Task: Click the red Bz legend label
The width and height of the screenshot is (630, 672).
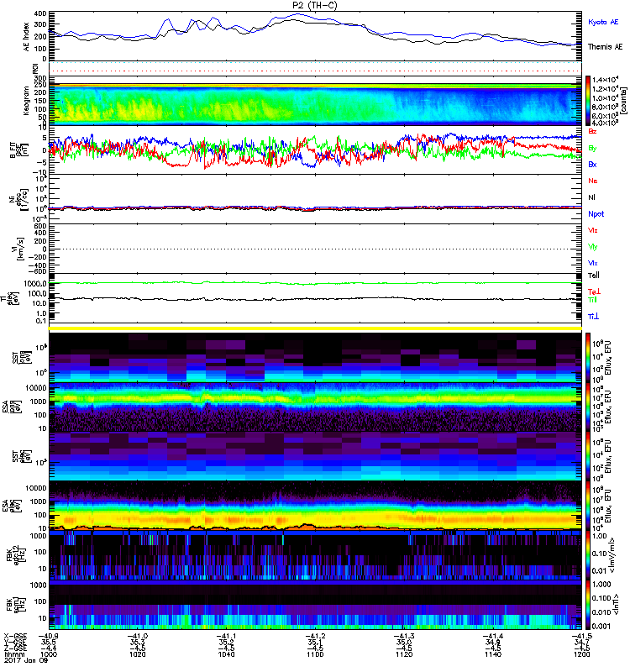Action: (x=592, y=131)
